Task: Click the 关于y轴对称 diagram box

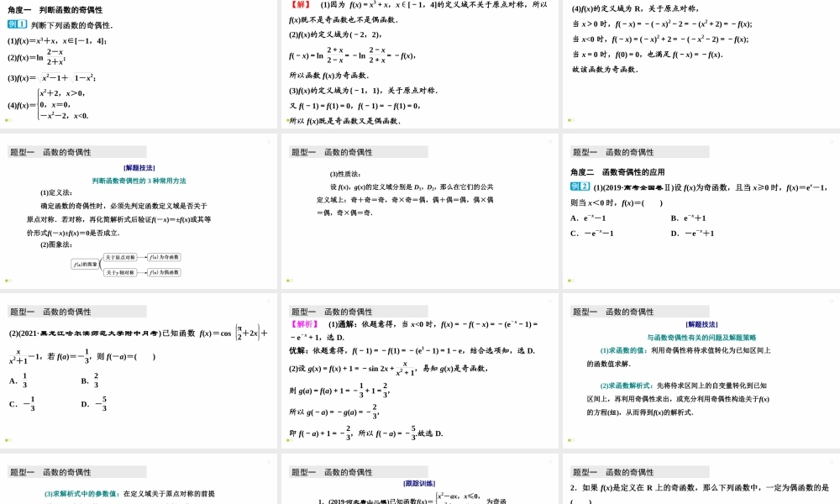Action: click(120, 272)
